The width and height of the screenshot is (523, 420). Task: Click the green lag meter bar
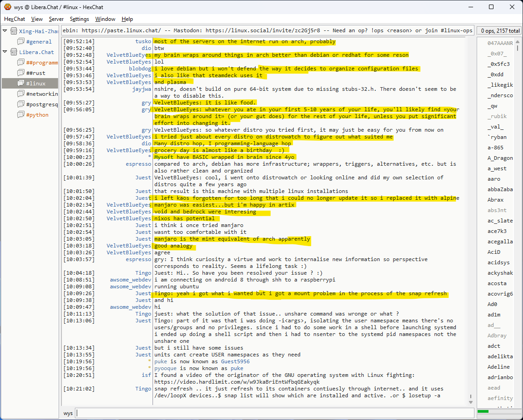click(x=483, y=411)
